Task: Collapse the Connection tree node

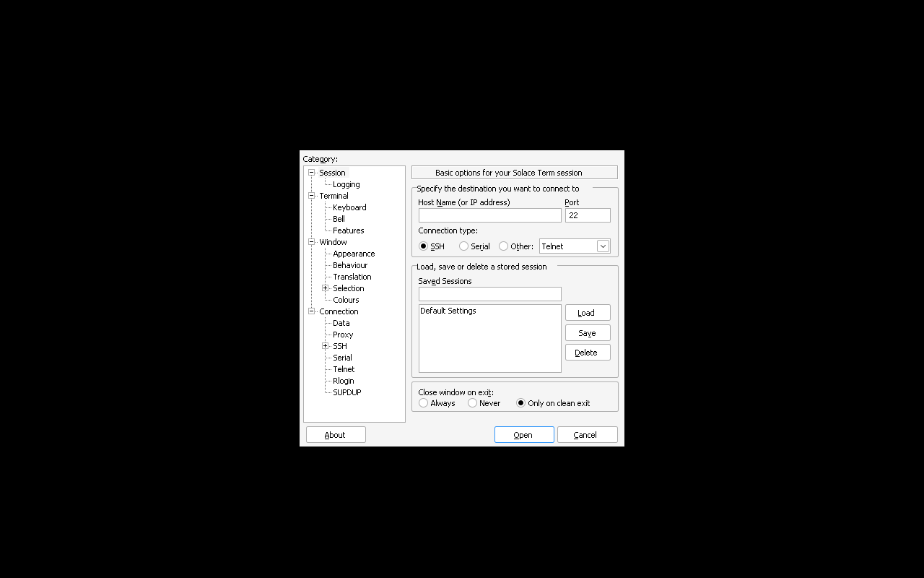Action: click(312, 311)
